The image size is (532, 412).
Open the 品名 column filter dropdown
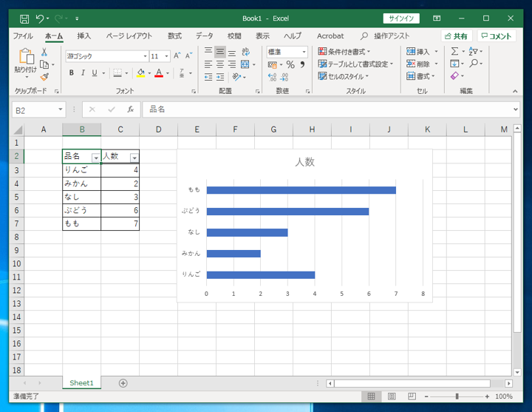[96, 158]
